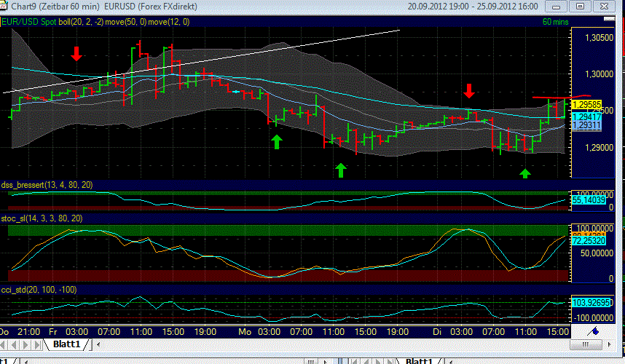Click the 21:00 time axis label
Screen dimensions: 625x364
click(x=28, y=332)
